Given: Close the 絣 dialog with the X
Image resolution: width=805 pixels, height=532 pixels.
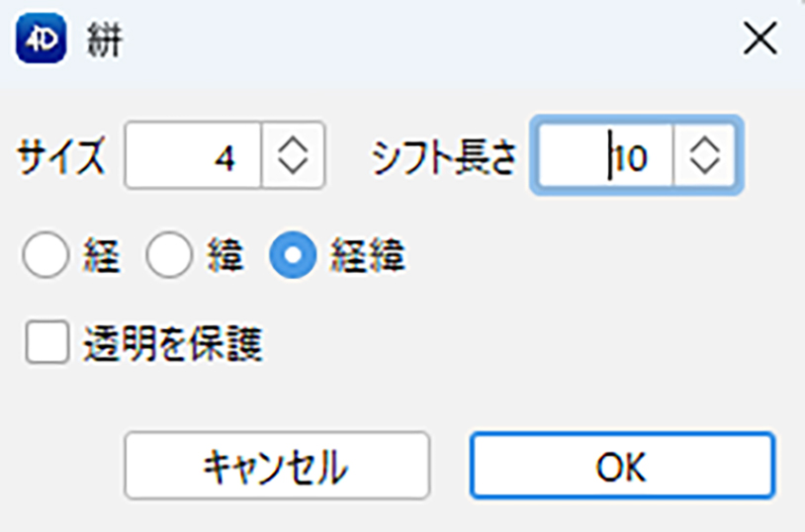Looking at the screenshot, I should [x=760, y=39].
